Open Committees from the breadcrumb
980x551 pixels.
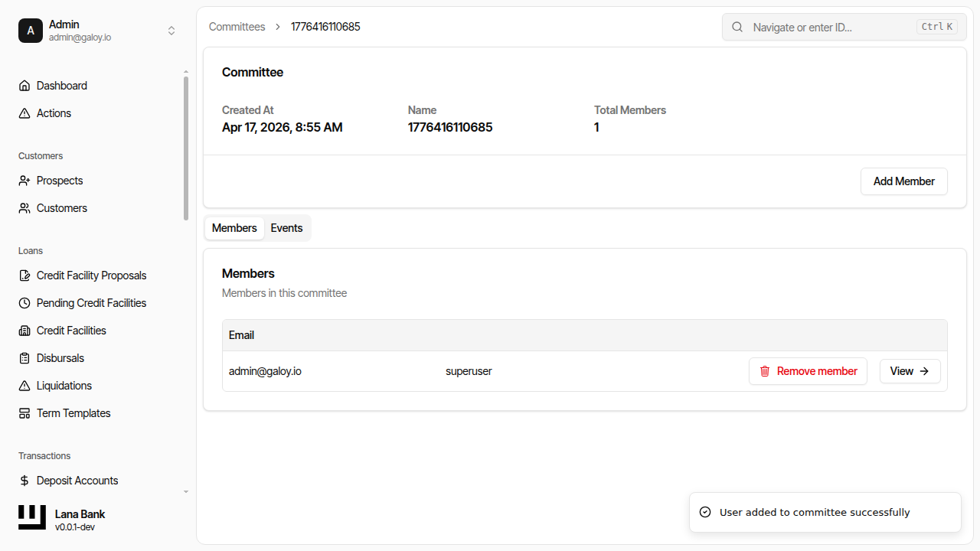coord(237,26)
